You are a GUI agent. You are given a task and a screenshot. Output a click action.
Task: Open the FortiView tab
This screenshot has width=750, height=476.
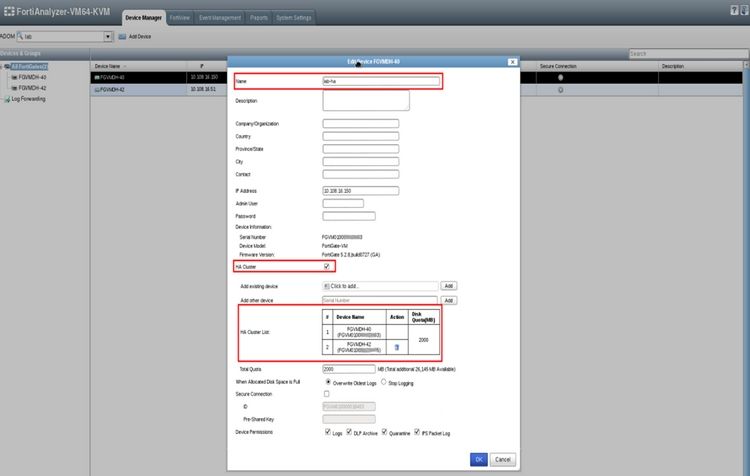click(180, 18)
